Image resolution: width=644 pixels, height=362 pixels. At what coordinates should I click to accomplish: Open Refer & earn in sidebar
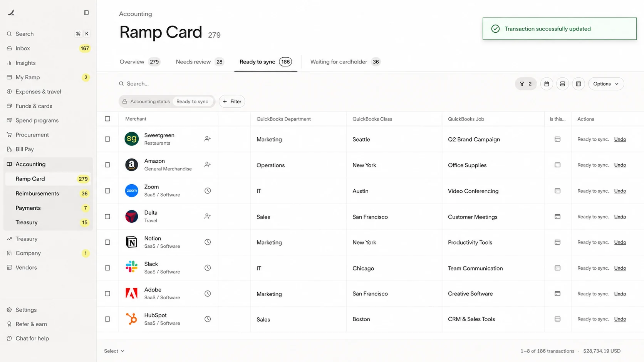click(x=48, y=324)
